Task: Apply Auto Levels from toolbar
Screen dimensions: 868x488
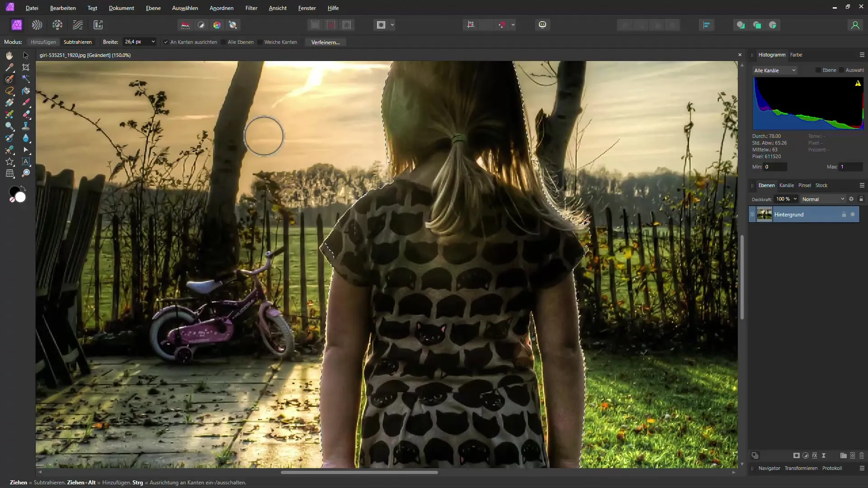Action: pos(185,25)
